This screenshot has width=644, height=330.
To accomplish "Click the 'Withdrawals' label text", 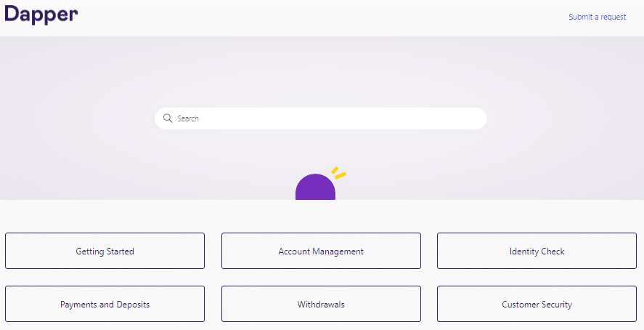I will point(321,305).
